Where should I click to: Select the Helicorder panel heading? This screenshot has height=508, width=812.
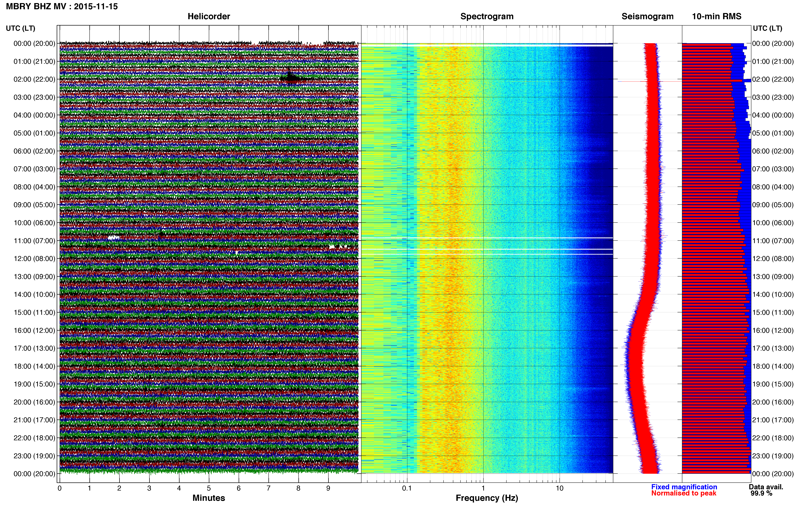pyautogui.click(x=209, y=16)
